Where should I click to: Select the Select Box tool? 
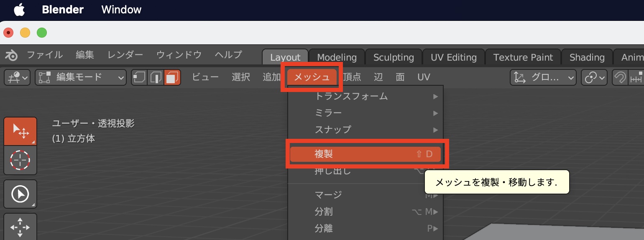(20, 131)
